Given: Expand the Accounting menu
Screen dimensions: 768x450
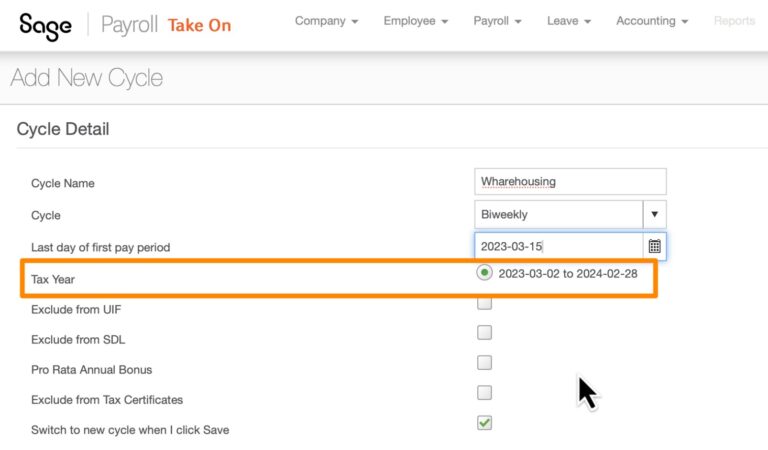Looking at the screenshot, I should [x=652, y=21].
